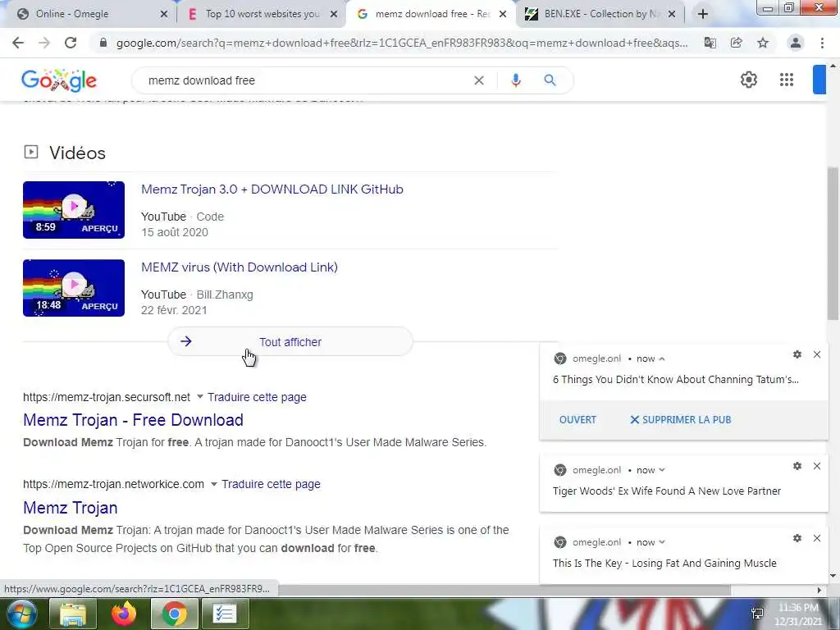Open Google settings gear icon

click(749, 80)
